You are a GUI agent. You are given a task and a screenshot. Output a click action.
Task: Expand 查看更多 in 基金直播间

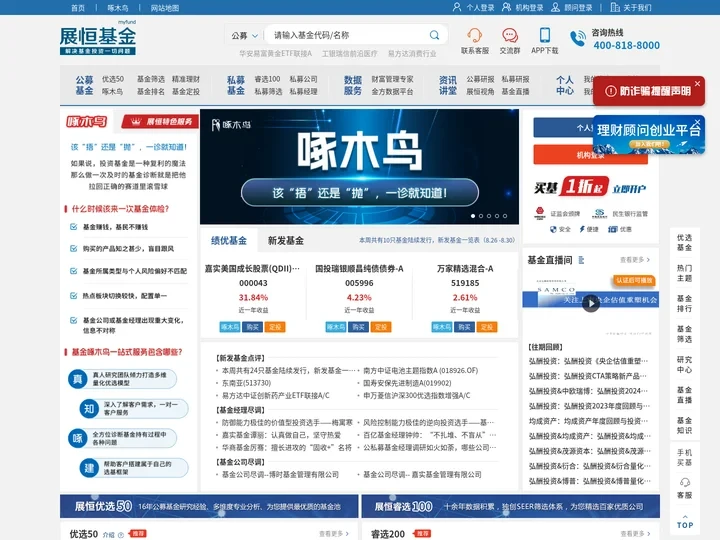[x=635, y=260]
